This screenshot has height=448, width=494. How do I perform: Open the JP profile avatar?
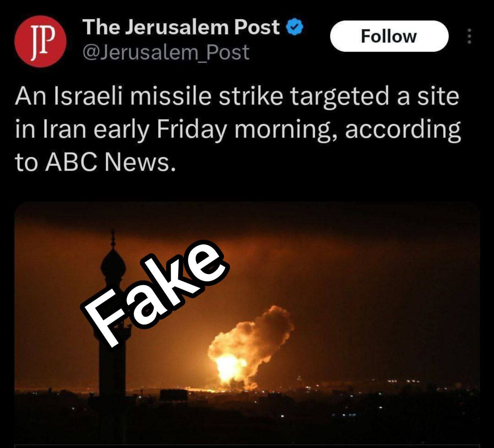coord(40,42)
